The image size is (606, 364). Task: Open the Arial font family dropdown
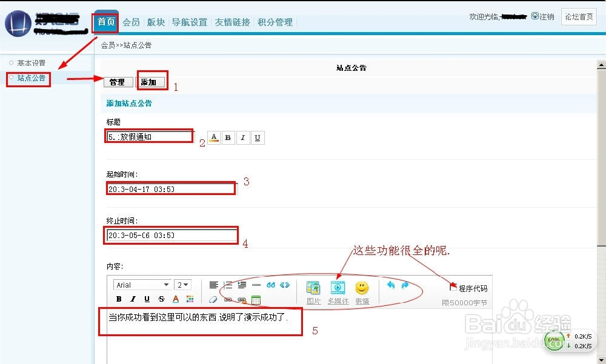coord(142,285)
